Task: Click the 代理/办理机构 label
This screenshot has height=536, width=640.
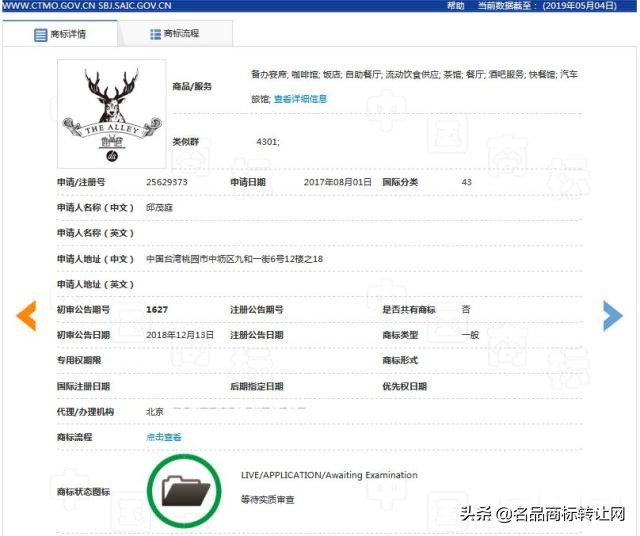Action: coord(85,412)
